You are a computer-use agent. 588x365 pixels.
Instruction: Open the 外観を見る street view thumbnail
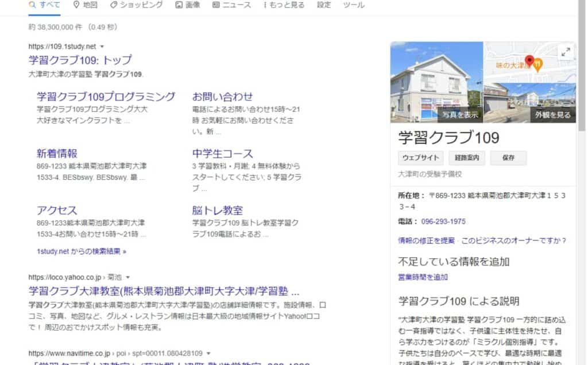coord(530,102)
